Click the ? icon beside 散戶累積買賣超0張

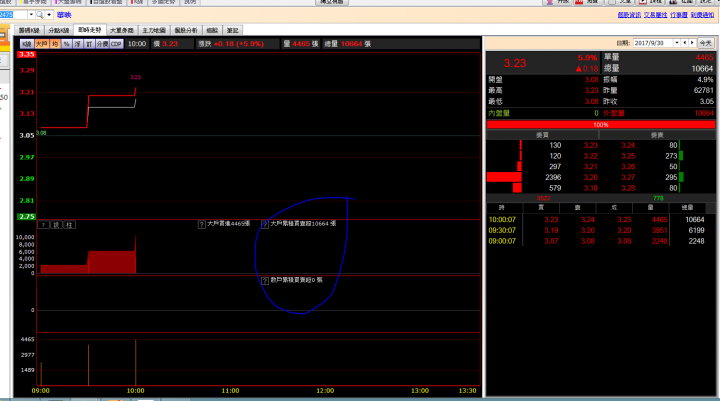click(x=265, y=281)
